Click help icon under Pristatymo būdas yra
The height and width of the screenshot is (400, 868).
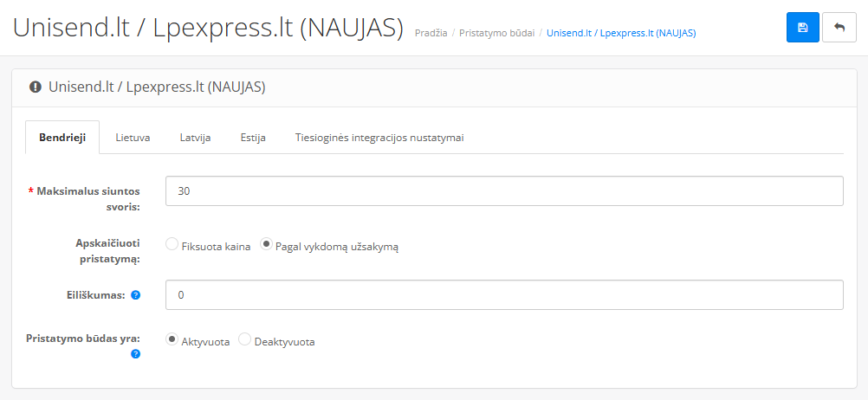[x=136, y=353]
